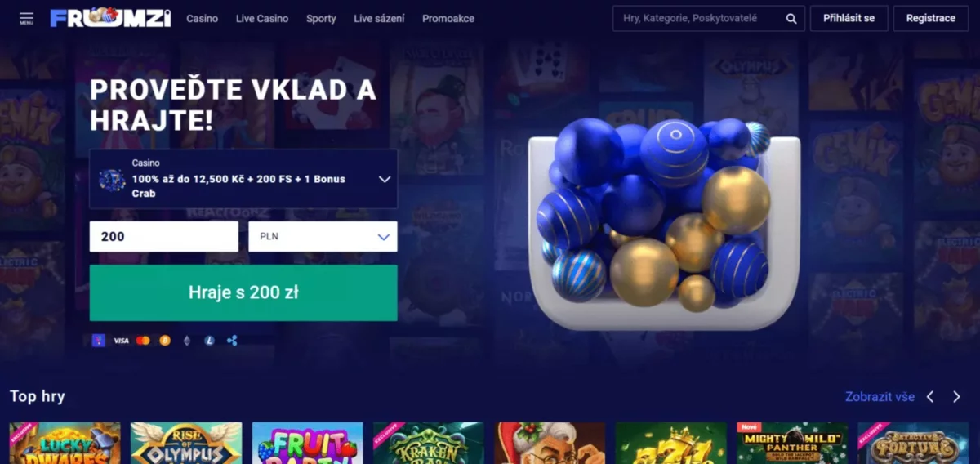This screenshot has height=464, width=980.
Task: Select the Litecoin payment icon
Action: pyautogui.click(x=209, y=341)
